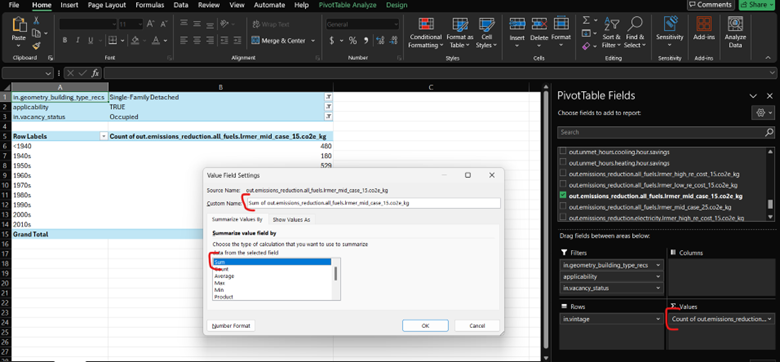Open PivotTable Fields tools gear

click(x=763, y=113)
